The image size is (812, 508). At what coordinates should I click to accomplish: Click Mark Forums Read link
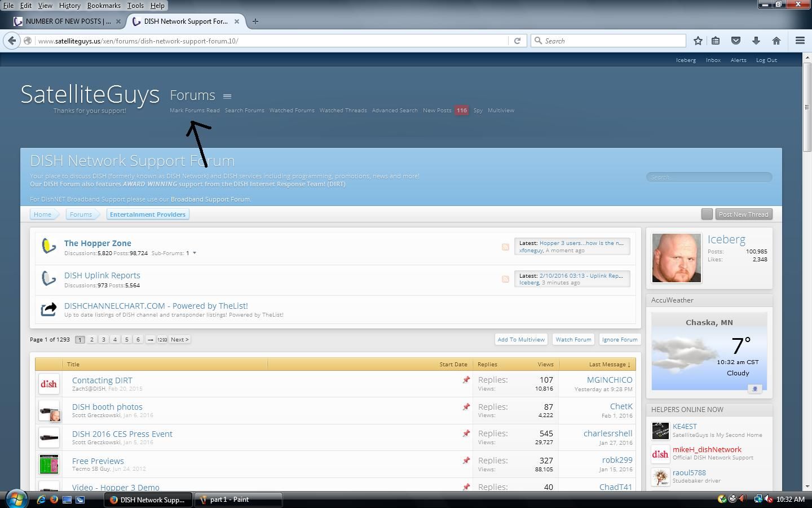[195, 110]
